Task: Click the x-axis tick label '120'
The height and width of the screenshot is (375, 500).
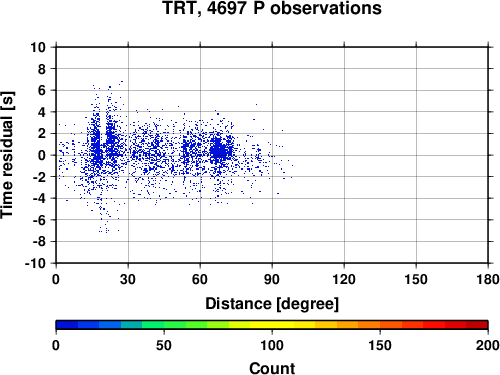Action: click(x=344, y=279)
